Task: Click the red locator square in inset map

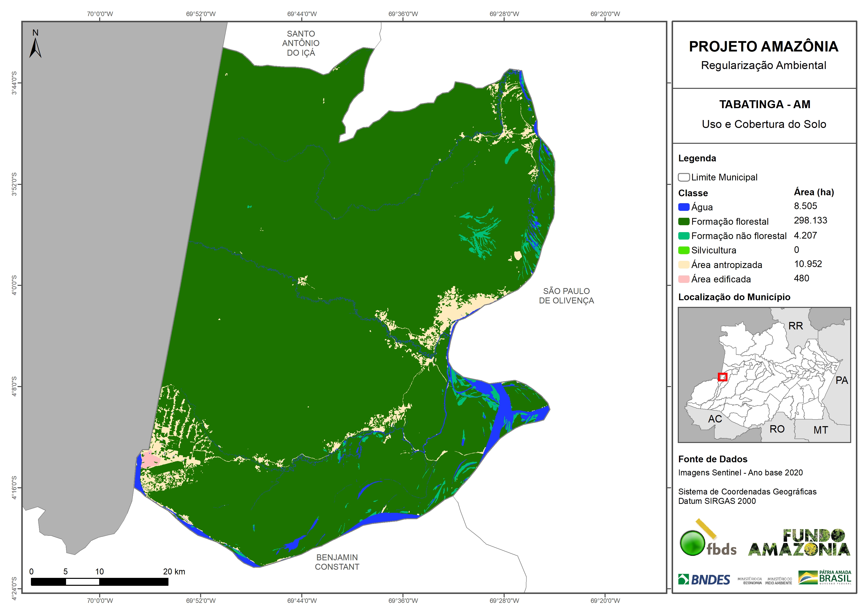Action: pyautogui.click(x=723, y=377)
